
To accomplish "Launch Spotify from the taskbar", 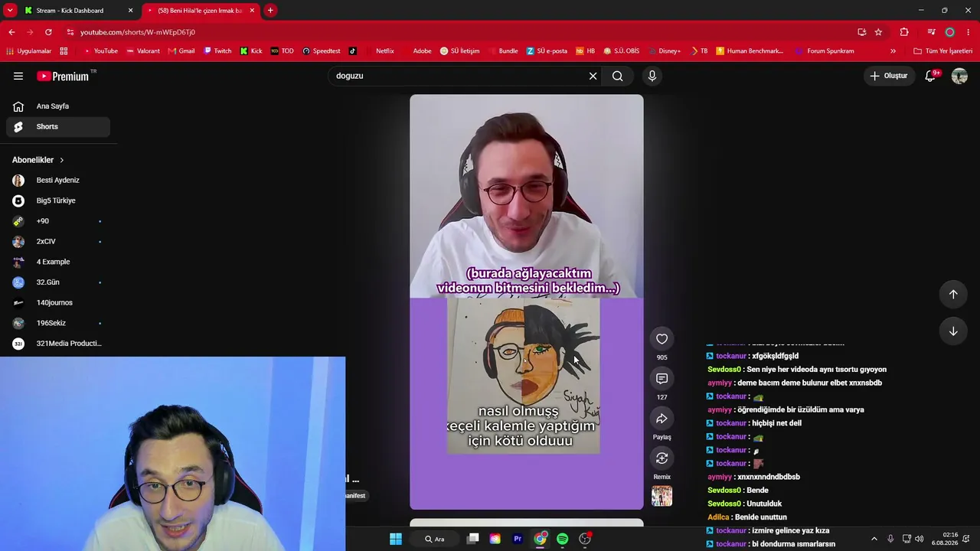I will pyautogui.click(x=563, y=539).
